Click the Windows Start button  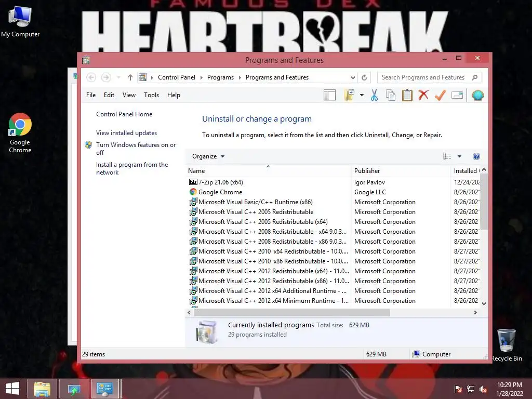[x=12, y=389]
